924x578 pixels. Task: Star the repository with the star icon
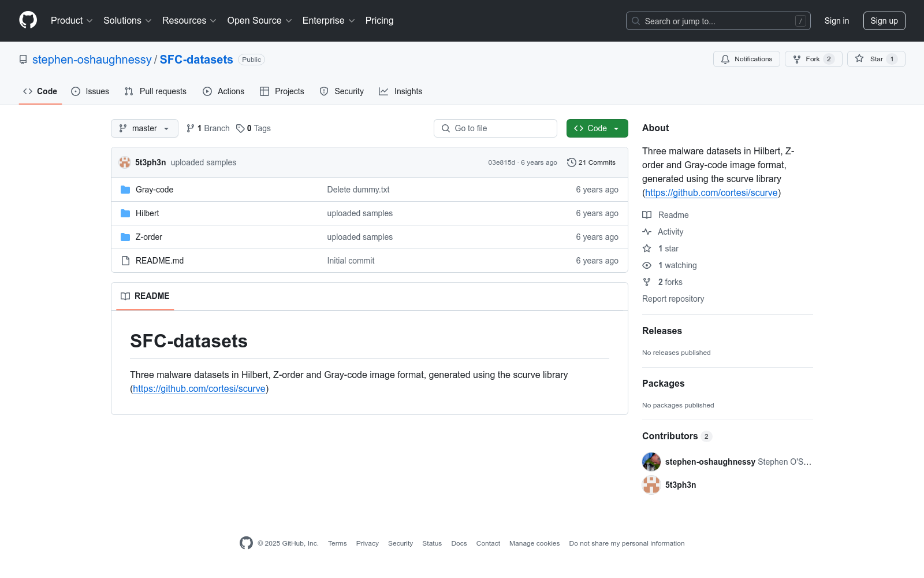859,59
